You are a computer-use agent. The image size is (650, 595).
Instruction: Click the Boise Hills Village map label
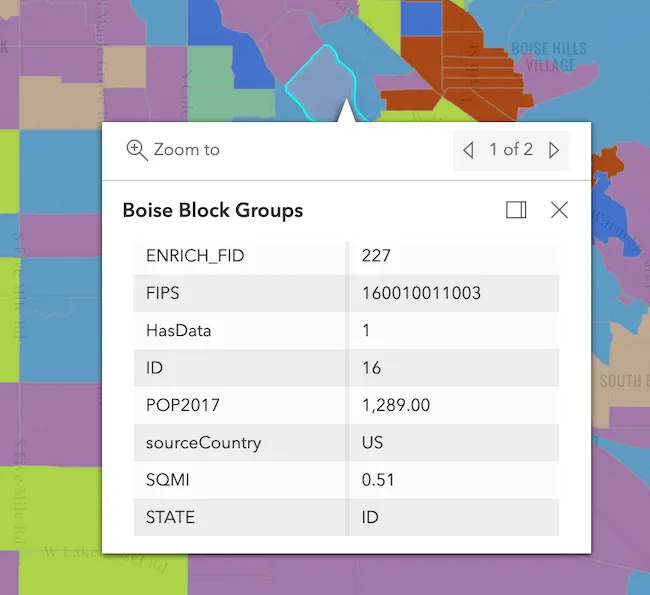543,56
